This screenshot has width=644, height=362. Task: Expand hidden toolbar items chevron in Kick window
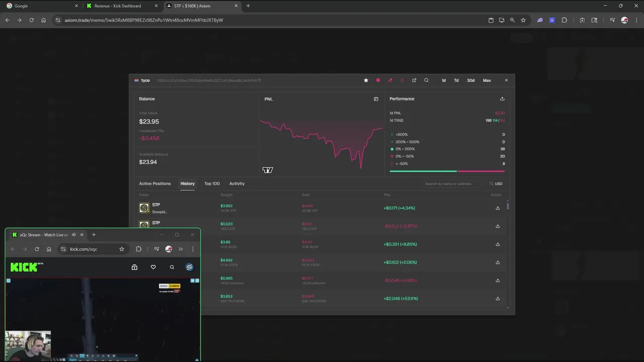pos(181,249)
